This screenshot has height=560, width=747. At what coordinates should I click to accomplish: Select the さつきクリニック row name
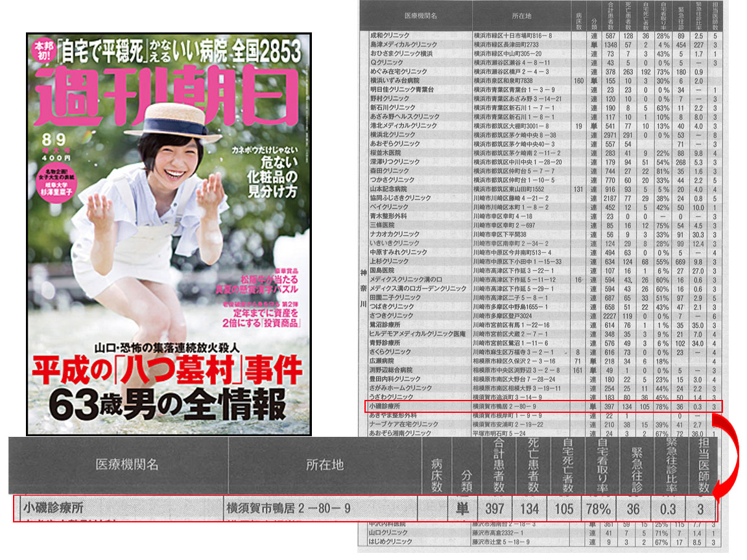392,316
